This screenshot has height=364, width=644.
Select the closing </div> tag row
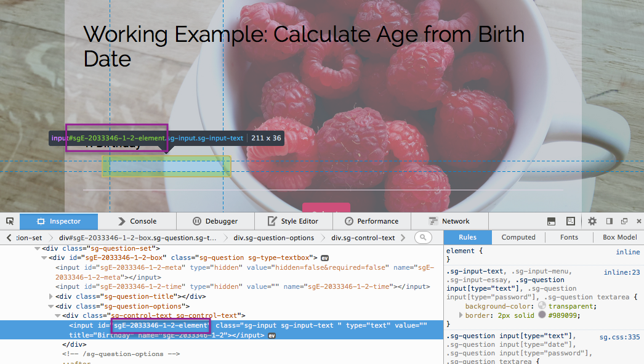point(74,344)
